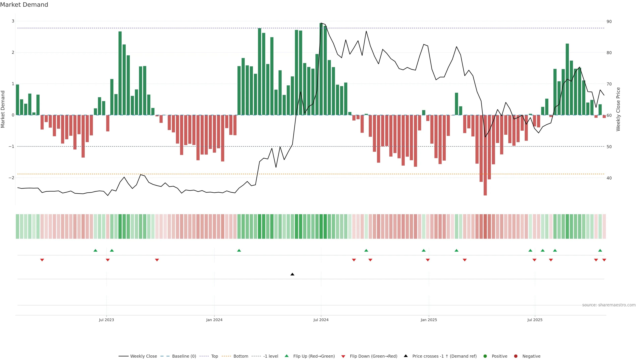Click the rightmost red flip-down triangle

pyautogui.click(x=604, y=260)
